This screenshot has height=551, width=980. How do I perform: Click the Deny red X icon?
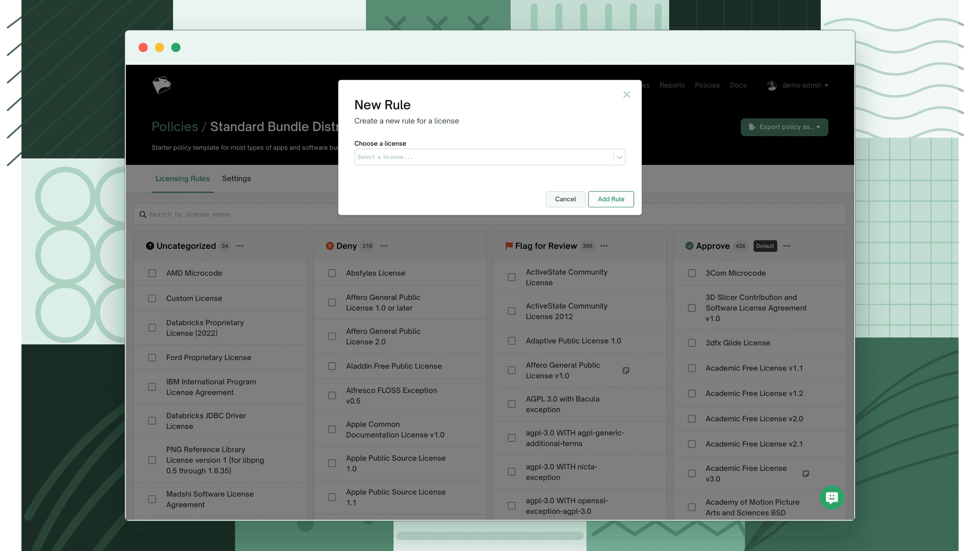tap(329, 246)
